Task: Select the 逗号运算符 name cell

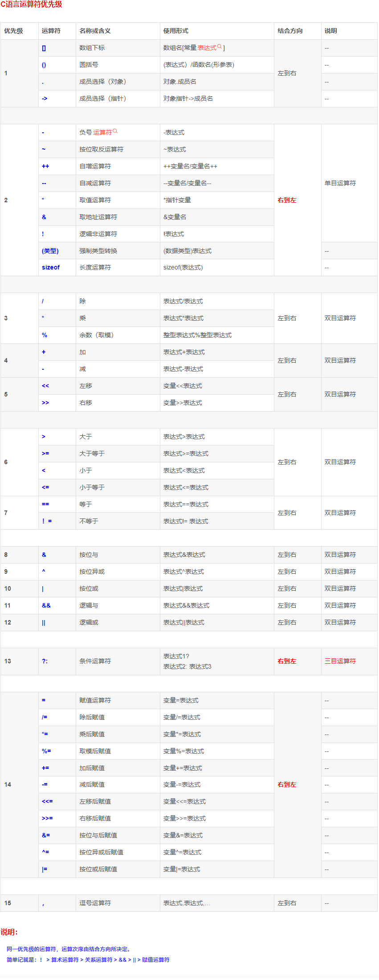Action: pos(118,903)
